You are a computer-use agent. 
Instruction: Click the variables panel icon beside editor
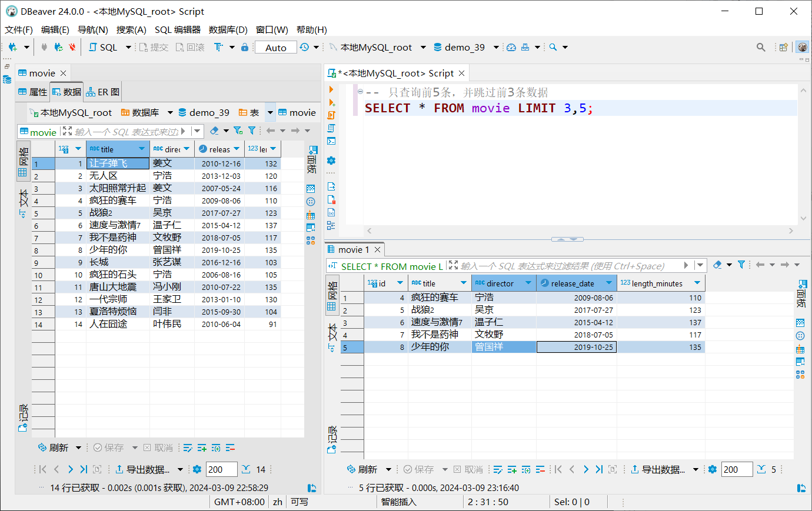(331, 212)
